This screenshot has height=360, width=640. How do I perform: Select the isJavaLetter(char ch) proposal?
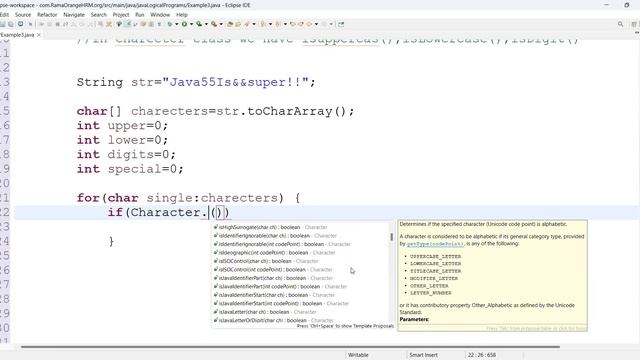[x=301, y=312]
